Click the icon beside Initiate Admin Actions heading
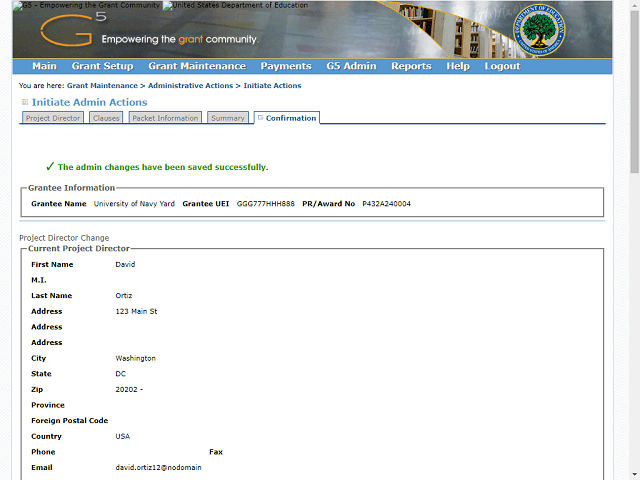Viewport: 640px width, 480px height. click(24, 102)
